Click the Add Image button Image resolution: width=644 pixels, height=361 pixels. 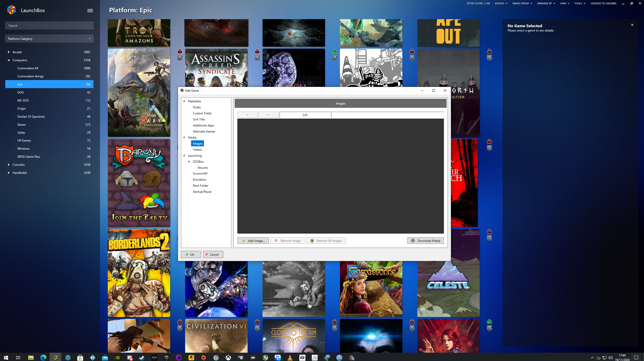coord(253,241)
